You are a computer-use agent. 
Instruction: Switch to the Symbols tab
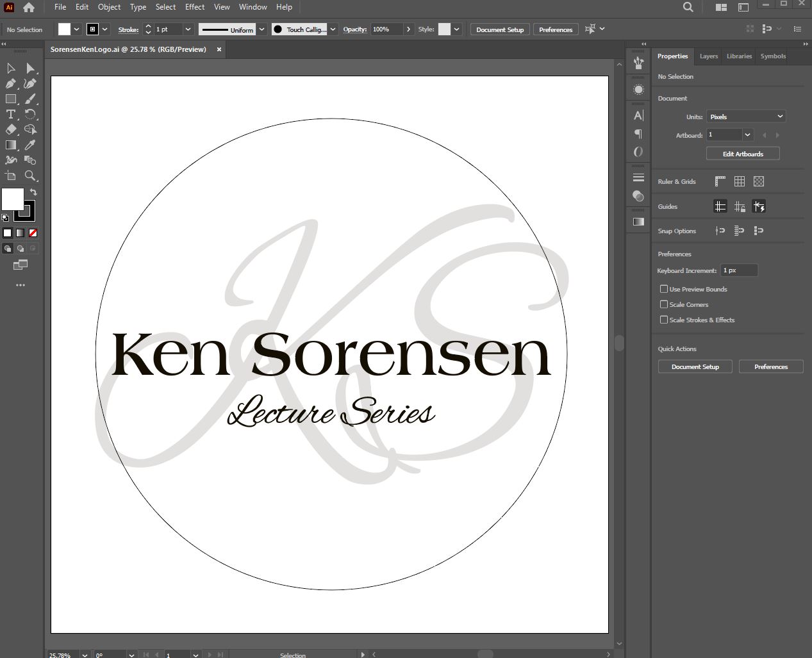pyautogui.click(x=773, y=56)
